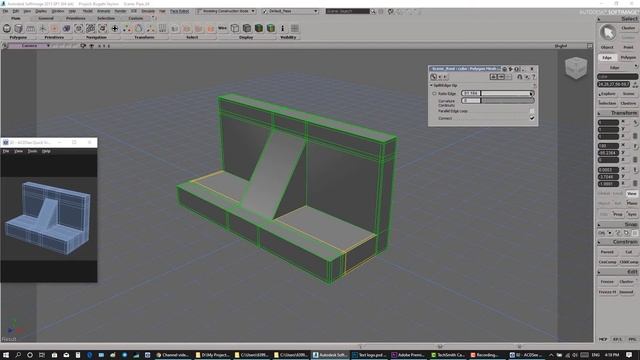Click the Wire display mode icon

click(222, 28)
